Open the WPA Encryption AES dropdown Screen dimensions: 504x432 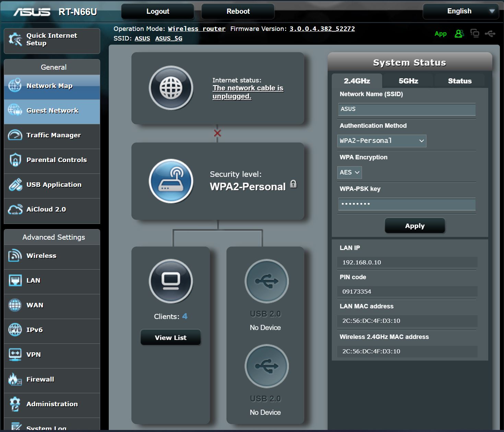click(x=350, y=172)
